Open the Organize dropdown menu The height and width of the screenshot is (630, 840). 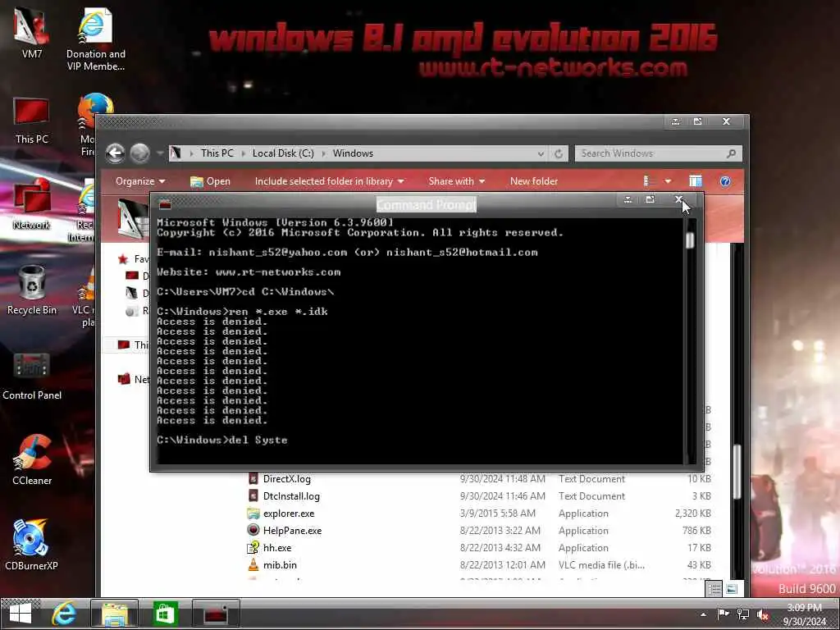(x=139, y=181)
